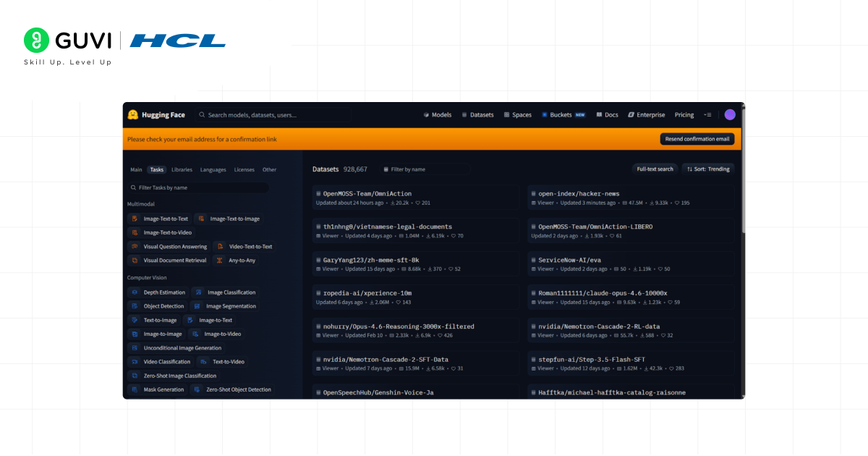Open the ServiceNow-AI/eva dataset
This screenshot has width=868, height=456.
point(630,264)
